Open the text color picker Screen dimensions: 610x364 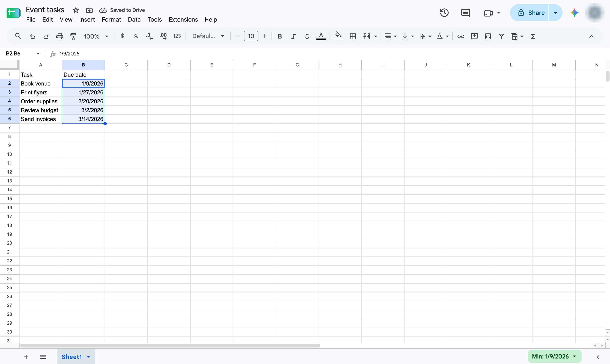321,36
